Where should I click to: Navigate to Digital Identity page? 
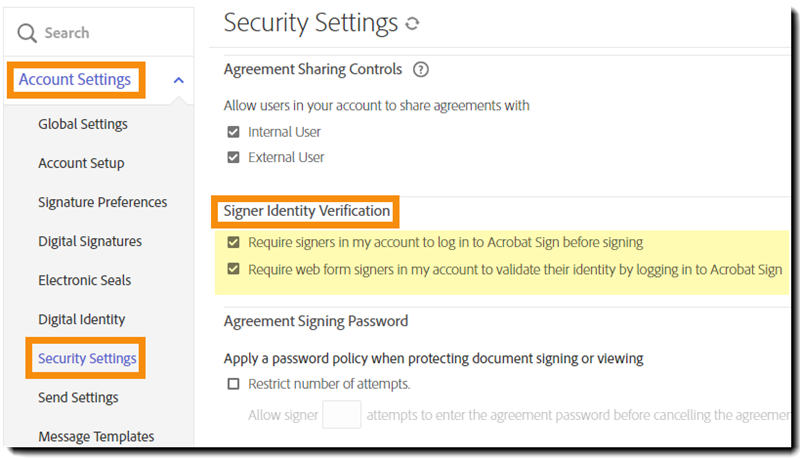click(x=82, y=319)
